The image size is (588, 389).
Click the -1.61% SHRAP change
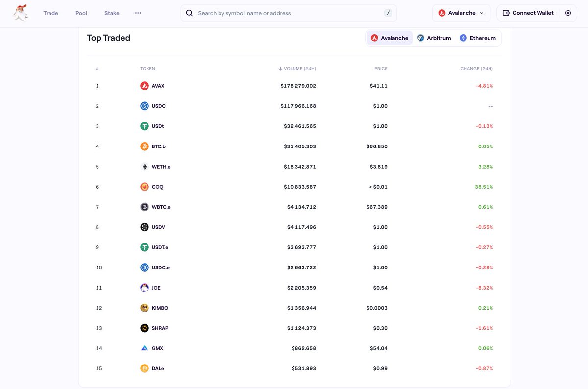(484, 328)
